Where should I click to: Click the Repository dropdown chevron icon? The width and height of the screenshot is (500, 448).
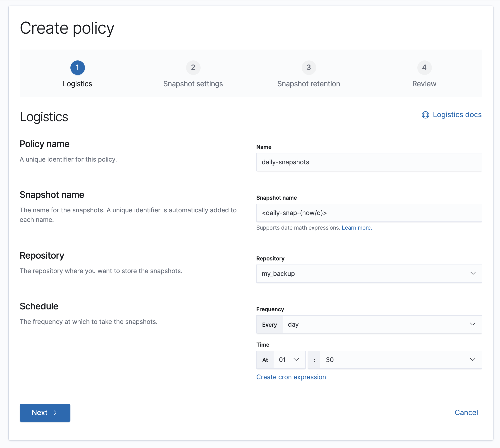click(473, 273)
